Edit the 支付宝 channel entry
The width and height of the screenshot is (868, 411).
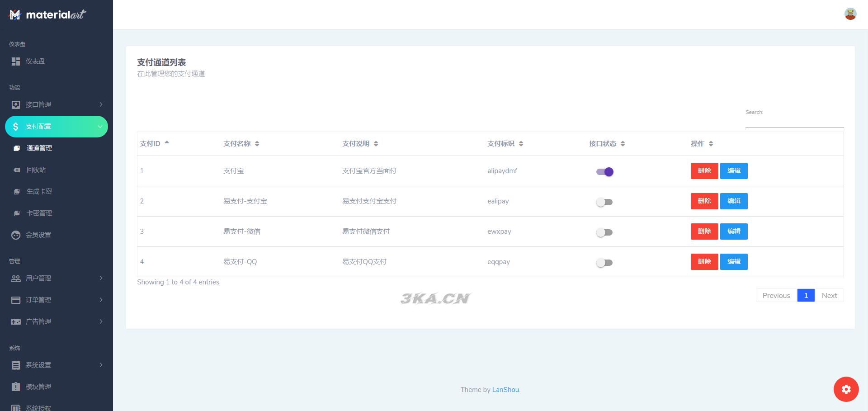pos(733,171)
